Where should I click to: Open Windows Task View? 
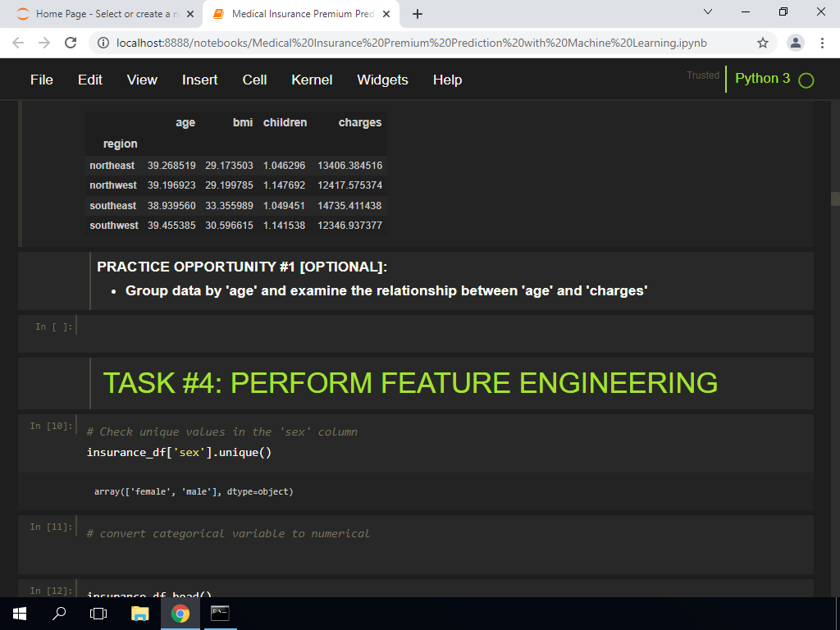(x=98, y=614)
